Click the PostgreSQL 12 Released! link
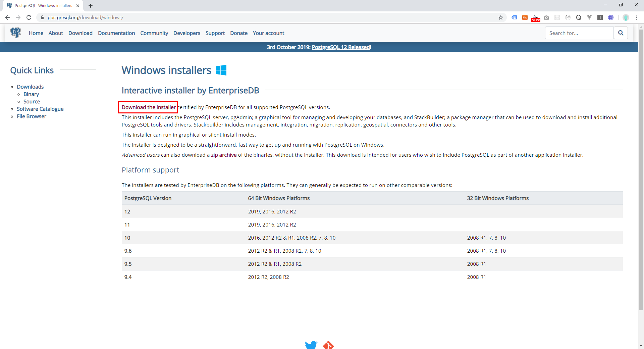This screenshot has width=644, height=349. (x=341, y=47)
